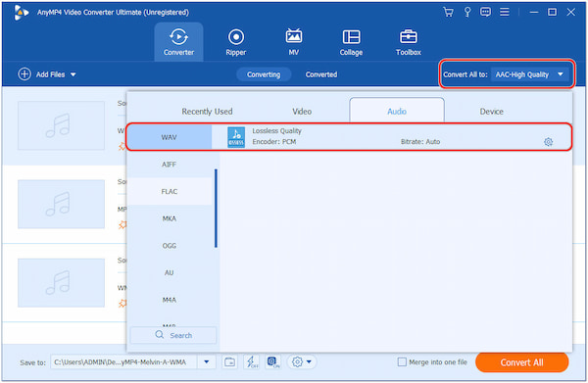Viewport: 588px width, 383px height.
Task: Close the AnyMP4 window
Action: coord(570,12)
